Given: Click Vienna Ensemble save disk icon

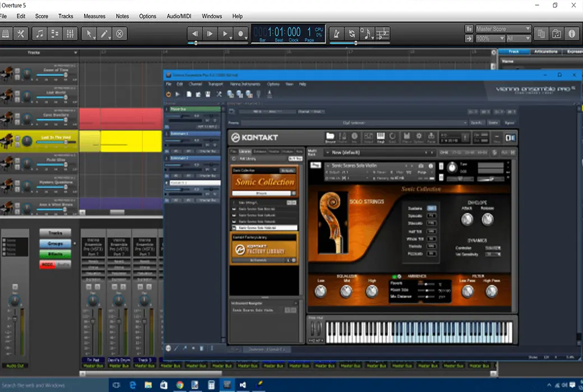Looking at the screenshot, I should click(208, 95).
